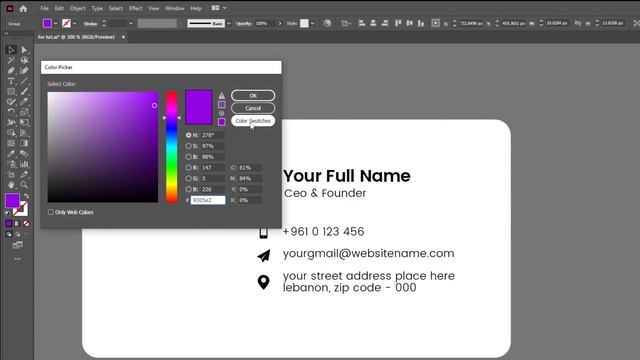Click the out-of-gamut warning triangle
This screenshot has height=360, width=640.
coord(221,96)
